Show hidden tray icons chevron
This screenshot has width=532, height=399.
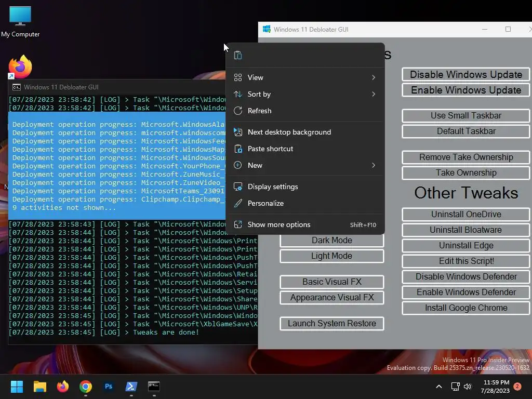tap(438, 387)
